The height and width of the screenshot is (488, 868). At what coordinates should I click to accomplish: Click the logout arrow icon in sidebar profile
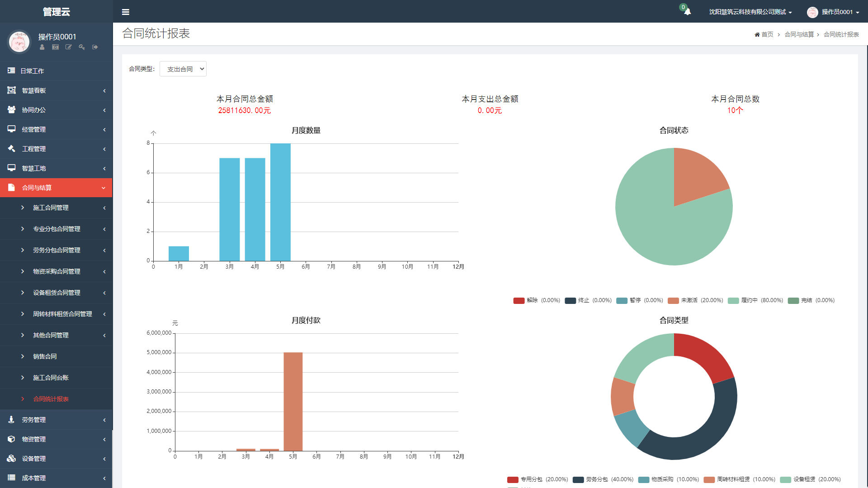[95, 47]
